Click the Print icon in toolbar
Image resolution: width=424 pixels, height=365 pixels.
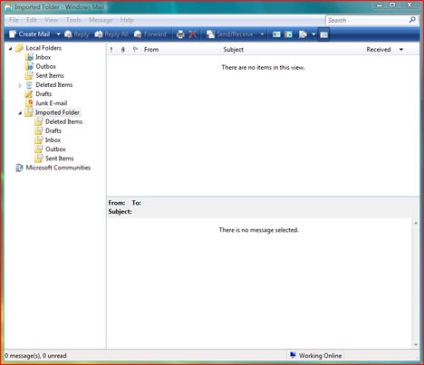(180, 34)
